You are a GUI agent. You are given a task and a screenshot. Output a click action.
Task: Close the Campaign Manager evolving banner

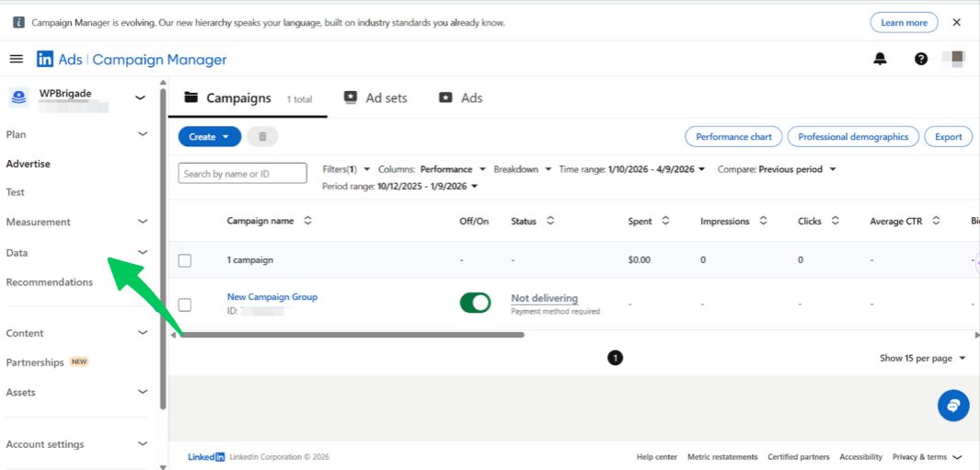956,22
